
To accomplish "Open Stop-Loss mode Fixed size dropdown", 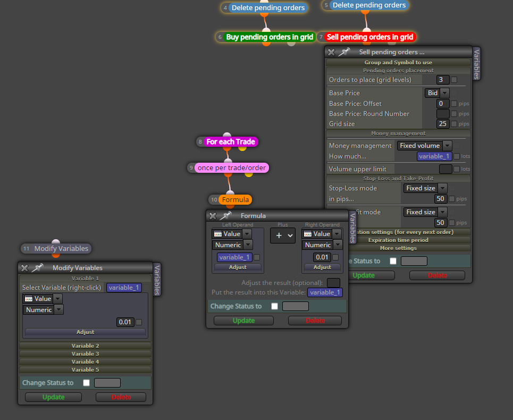I will point(425,188).
